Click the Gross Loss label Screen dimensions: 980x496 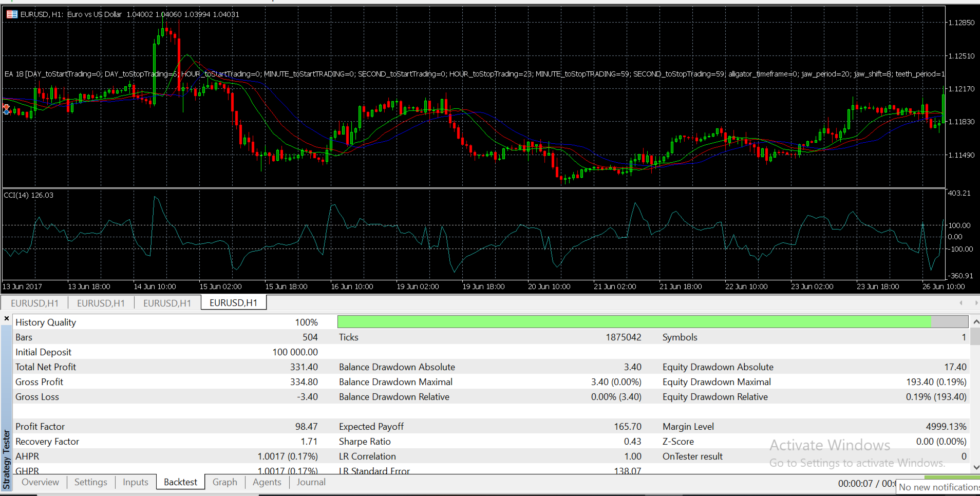click(37, 397)
